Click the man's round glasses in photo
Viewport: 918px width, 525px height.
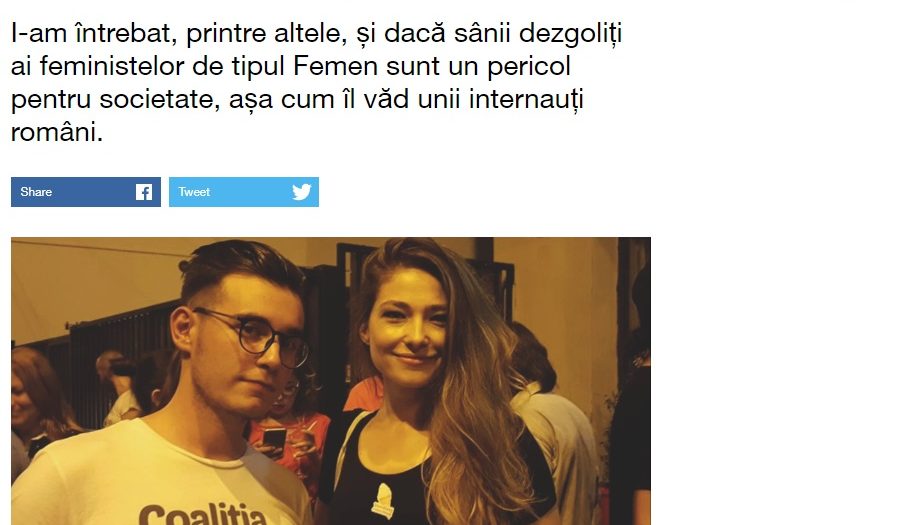coord(255,337)
